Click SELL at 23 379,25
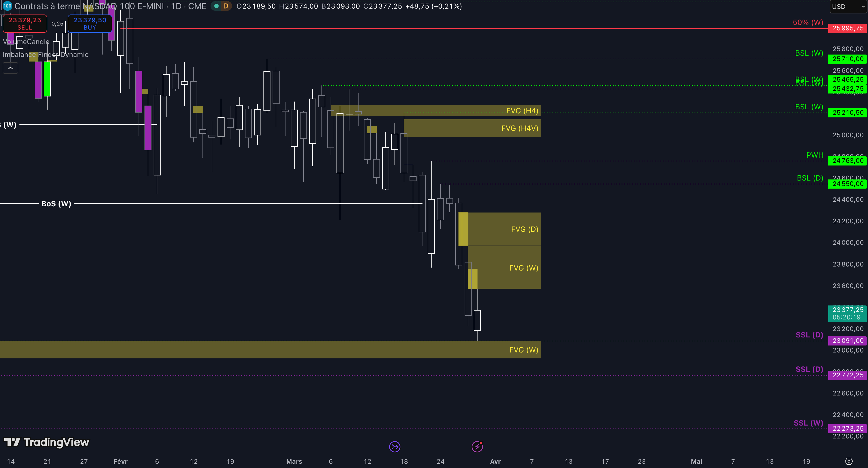The width and height of the screenshot is (868, 468). (25, 24)
